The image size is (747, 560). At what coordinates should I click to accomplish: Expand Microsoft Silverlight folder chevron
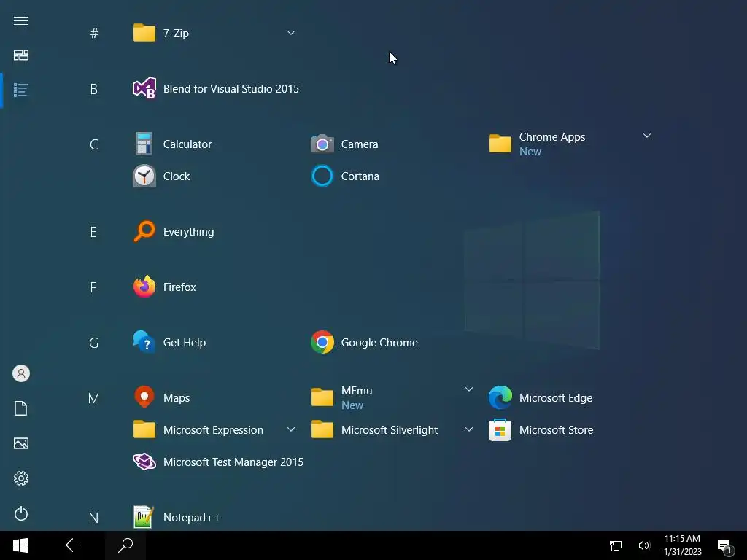click(469, 429)
